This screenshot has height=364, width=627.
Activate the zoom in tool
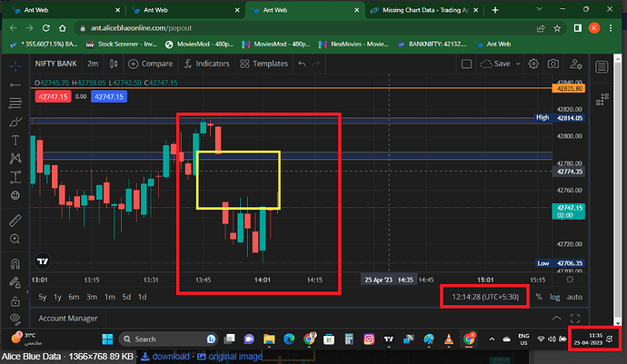15,239
